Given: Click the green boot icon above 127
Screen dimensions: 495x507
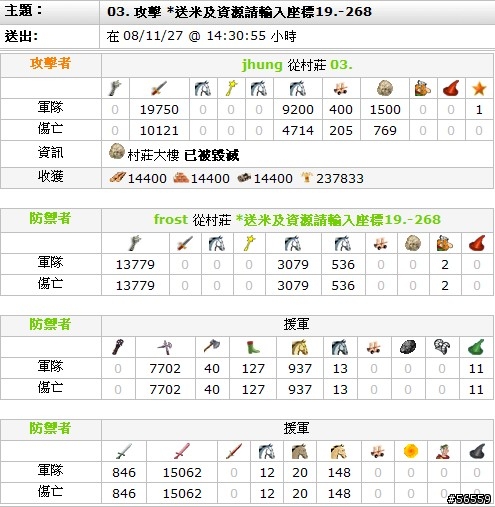Looking at the screenshot, I should pos(253,348).
